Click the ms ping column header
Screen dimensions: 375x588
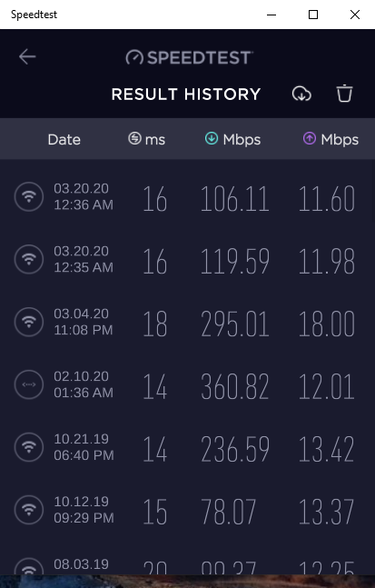(146, 139)
